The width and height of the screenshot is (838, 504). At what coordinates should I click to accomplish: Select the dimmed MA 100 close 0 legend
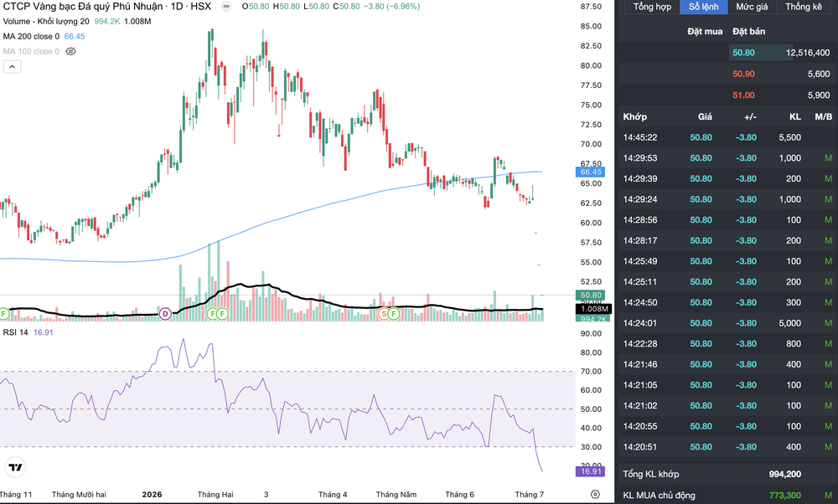[x=31, y=51]
